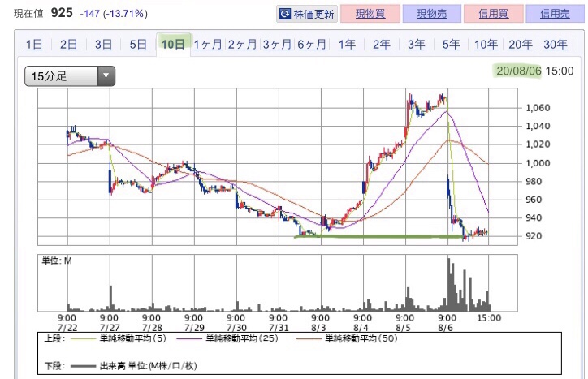Switch chart to the 1ヶ月 tab
The height and width of the screenshot is (379, 588).
(208, 45)
